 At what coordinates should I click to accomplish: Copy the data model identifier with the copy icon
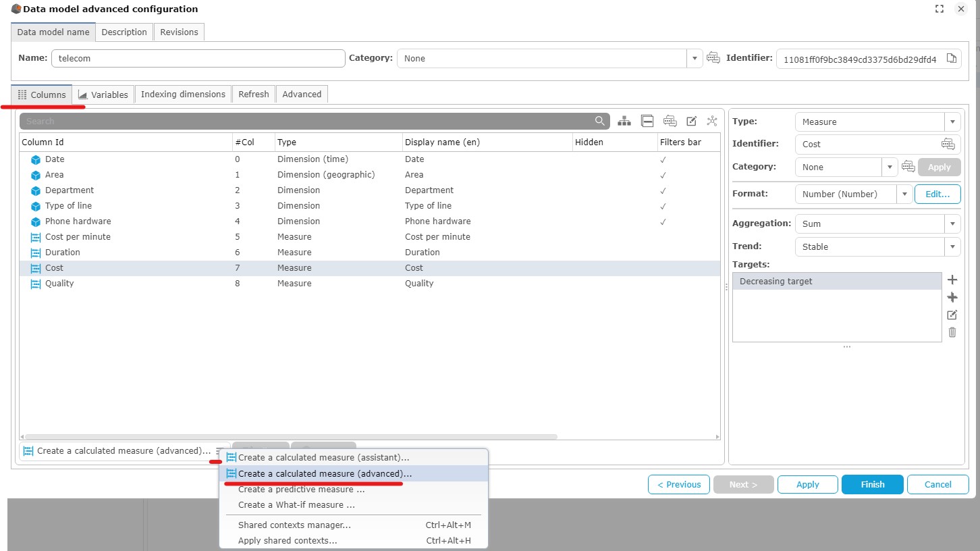952,59
